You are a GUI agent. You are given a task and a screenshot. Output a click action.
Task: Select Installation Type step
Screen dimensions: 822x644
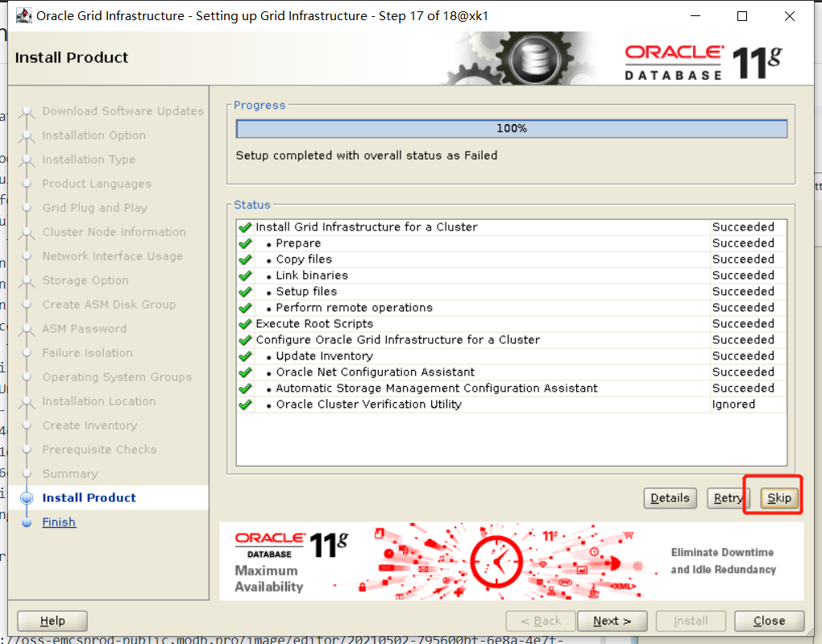coord(89,160)
